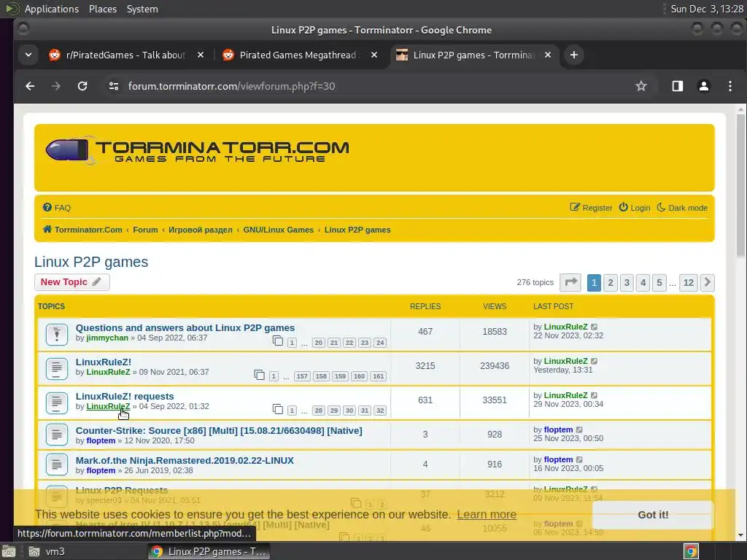Open the FAQ link
This screenshot has width=747, height=560.
pos(57,208)
